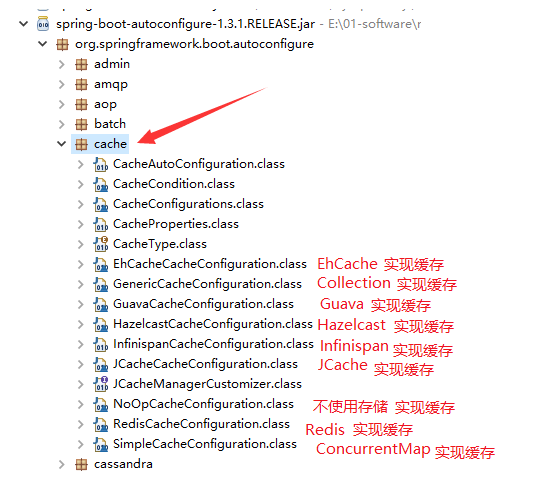Expand JCacheManagerCustomizer.class members
Screen dimensions: 558x478
(x=81, y=384)
